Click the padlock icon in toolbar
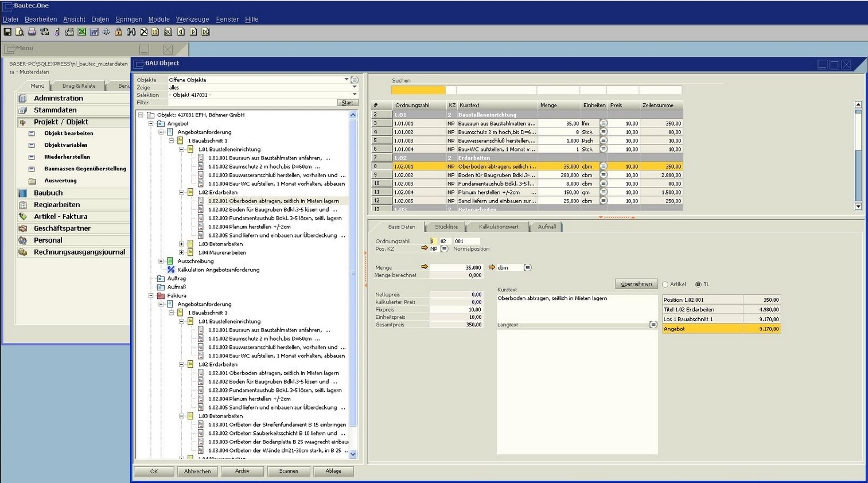The height and width of the screenshot is (483, 868). (x=119, y=32)
